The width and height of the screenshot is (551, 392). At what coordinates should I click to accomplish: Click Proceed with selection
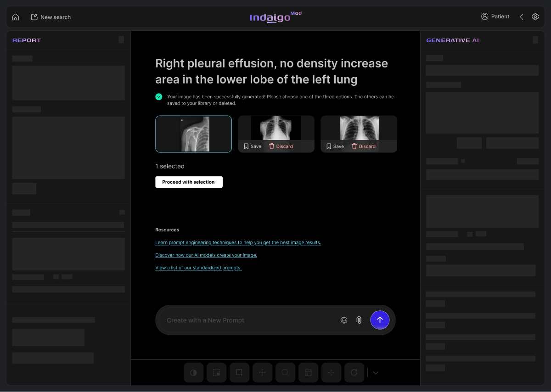pos(189,182)
